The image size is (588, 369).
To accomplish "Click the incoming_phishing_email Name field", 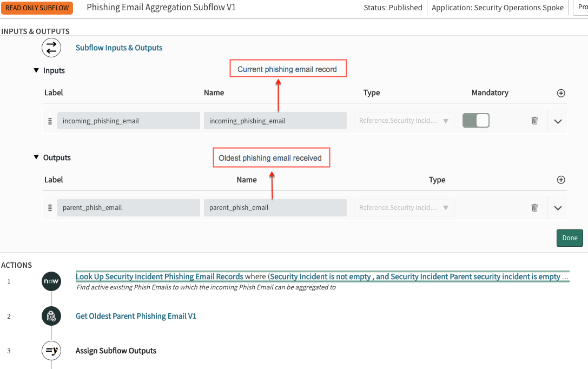I will point(275,121).
